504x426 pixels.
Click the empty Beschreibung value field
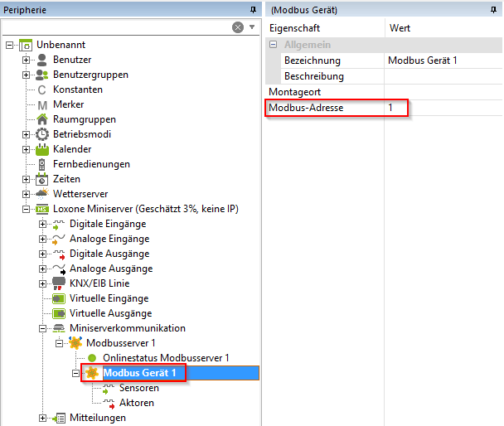point(443,76)
